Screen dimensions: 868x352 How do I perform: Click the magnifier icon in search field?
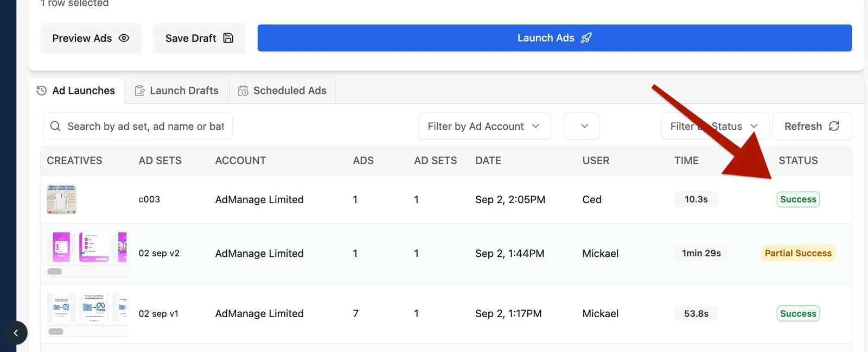pos(55,126)
